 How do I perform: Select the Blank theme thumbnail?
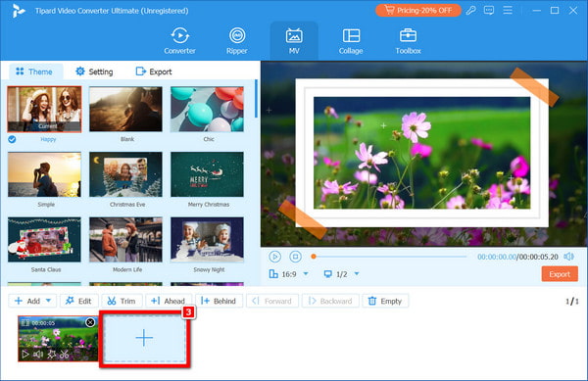[125, 109]
